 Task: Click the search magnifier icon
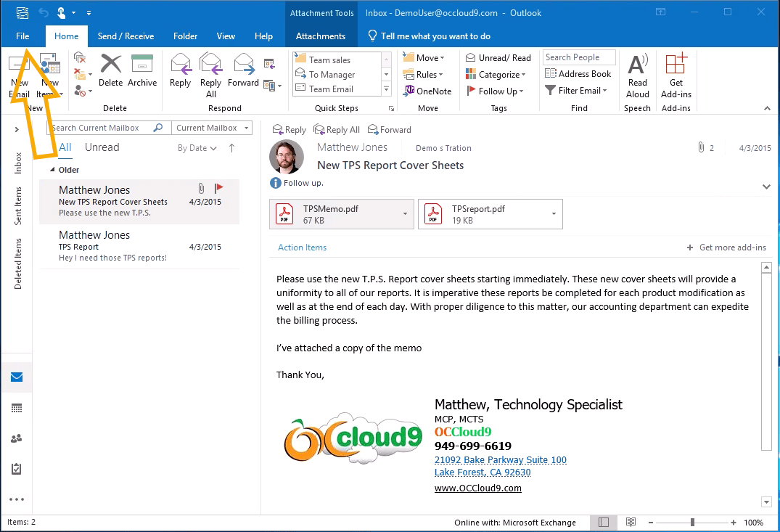[x=158, y=128]
